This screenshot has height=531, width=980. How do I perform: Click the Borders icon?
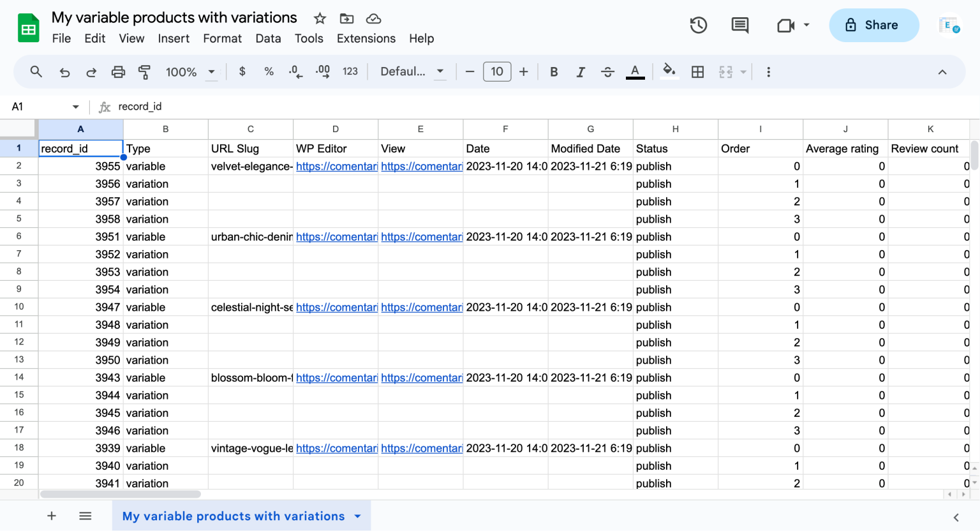pyautogui.click(x=697, y=71)
